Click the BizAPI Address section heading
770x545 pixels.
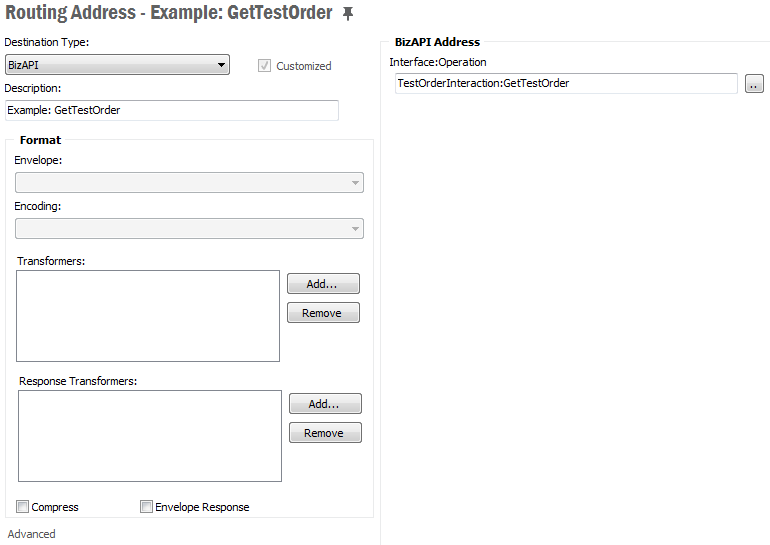click(437, 42)
